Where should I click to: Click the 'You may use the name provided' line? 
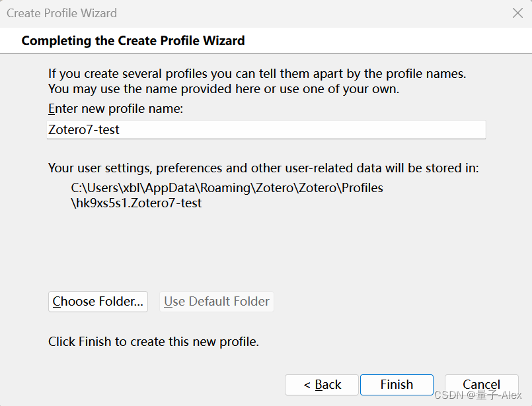click(x=223, y=89)
